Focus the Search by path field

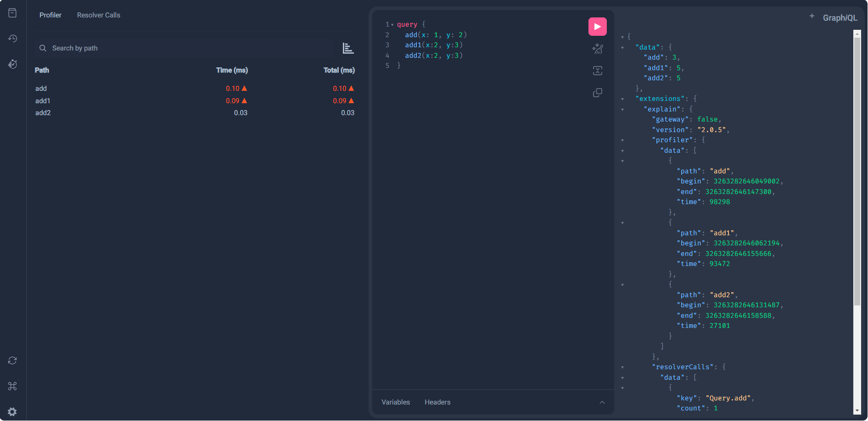[184, 48]
